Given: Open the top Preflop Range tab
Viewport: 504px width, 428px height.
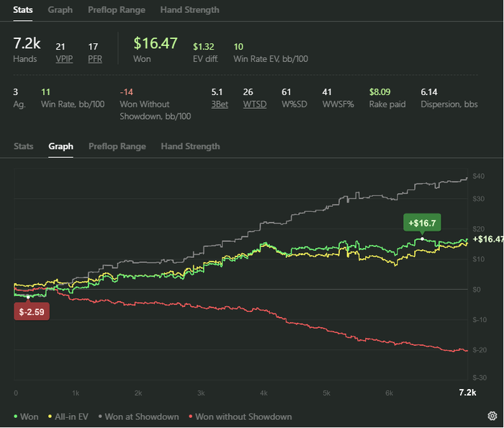Looking at the screenshot, I should [x=117, y=10].
